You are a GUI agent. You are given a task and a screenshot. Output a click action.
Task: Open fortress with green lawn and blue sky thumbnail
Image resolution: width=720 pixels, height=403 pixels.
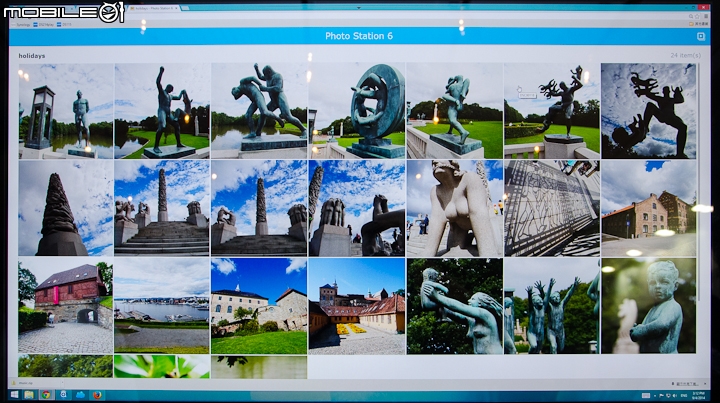tap(259, 306)
